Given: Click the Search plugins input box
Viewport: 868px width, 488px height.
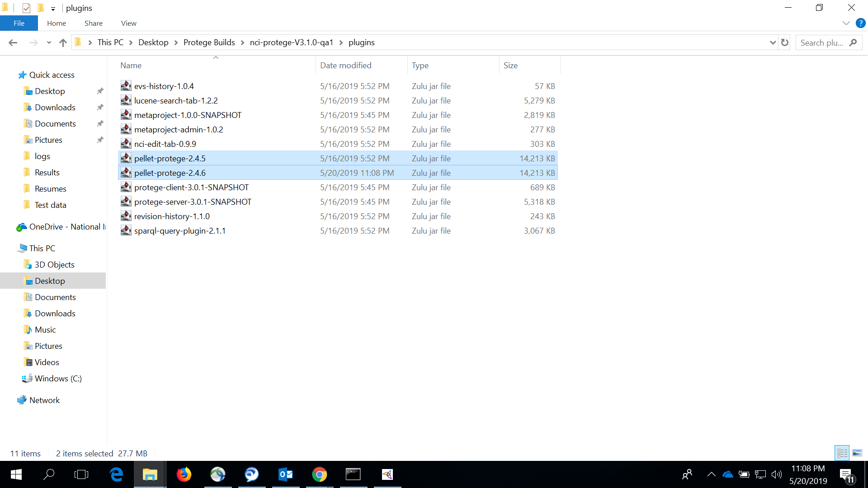Looking at the screenshot, I should coord(821,42).
